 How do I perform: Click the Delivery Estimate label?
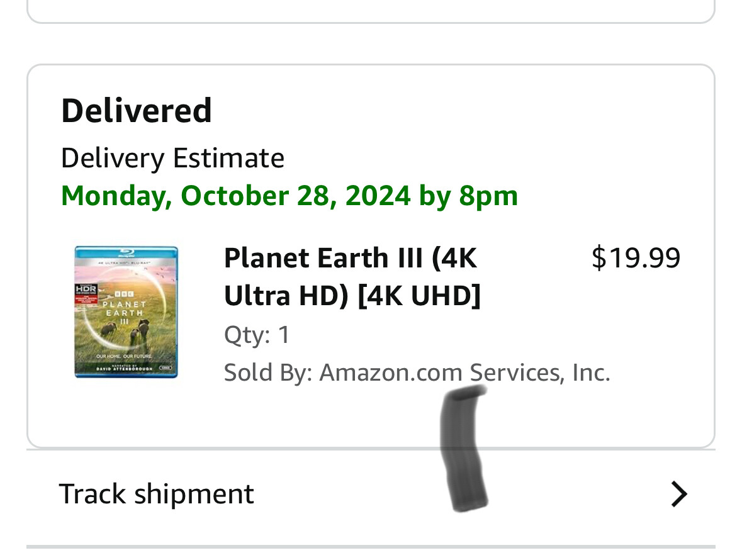[x=172, y=157]
